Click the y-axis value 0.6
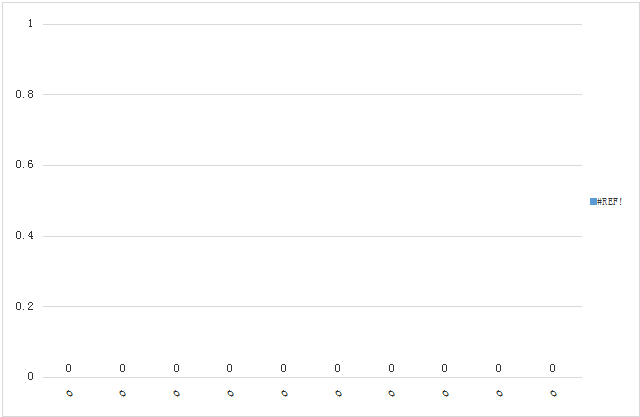 click(24, 164)
